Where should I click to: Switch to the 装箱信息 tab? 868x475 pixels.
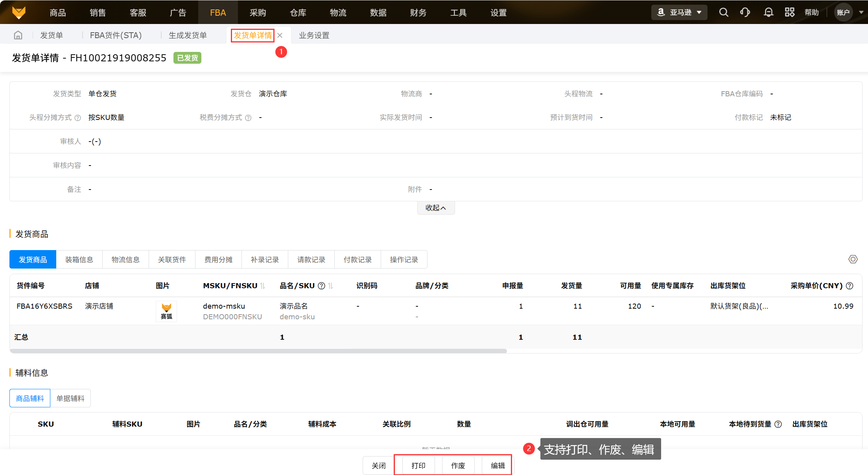(79, 260)
